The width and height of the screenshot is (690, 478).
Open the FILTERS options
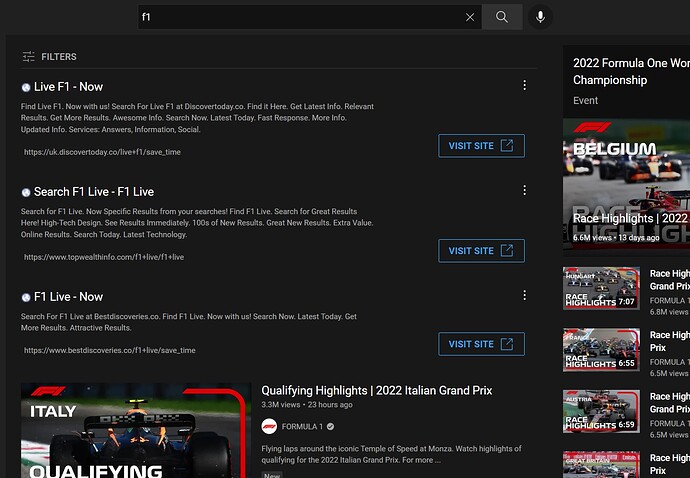pos(50,57)
